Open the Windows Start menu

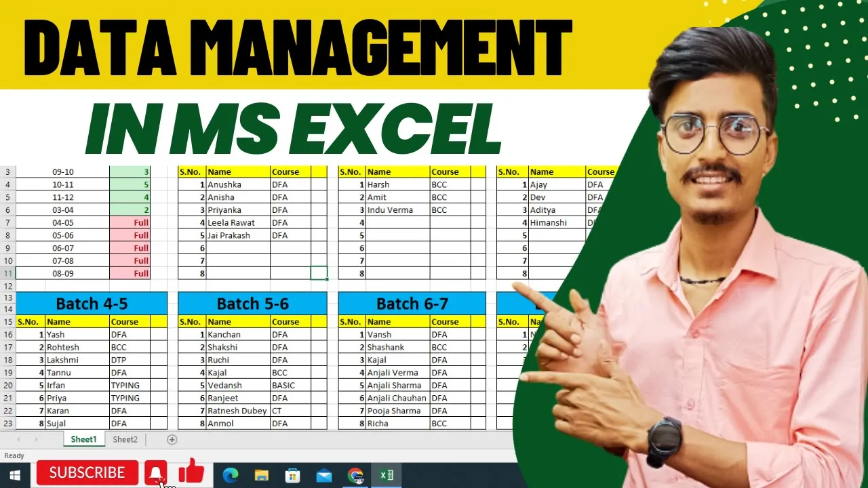(x=14, y=475)
